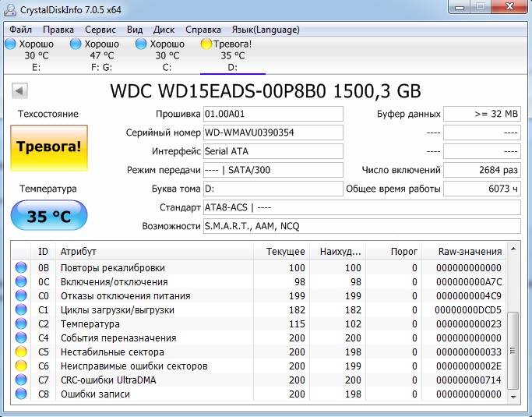Select the Включения/отключения attribute row
Viewport: 532px width, 417px height.
click(259, 281)
